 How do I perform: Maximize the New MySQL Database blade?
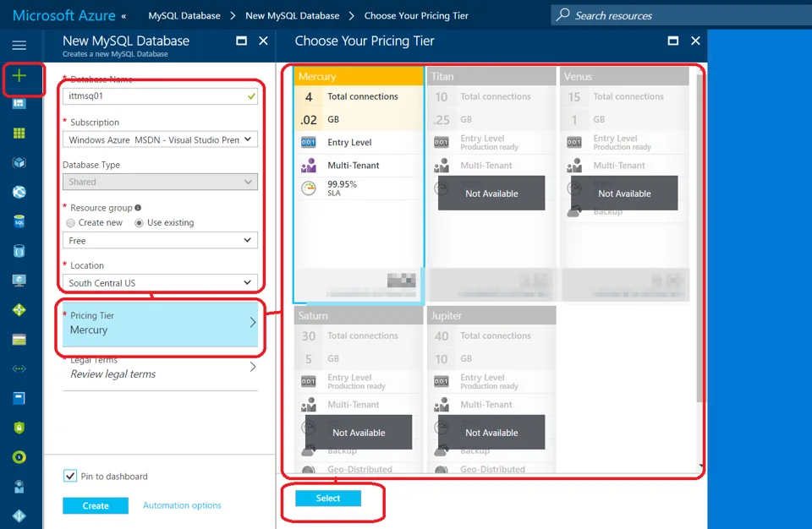click(x=241, y=41)
